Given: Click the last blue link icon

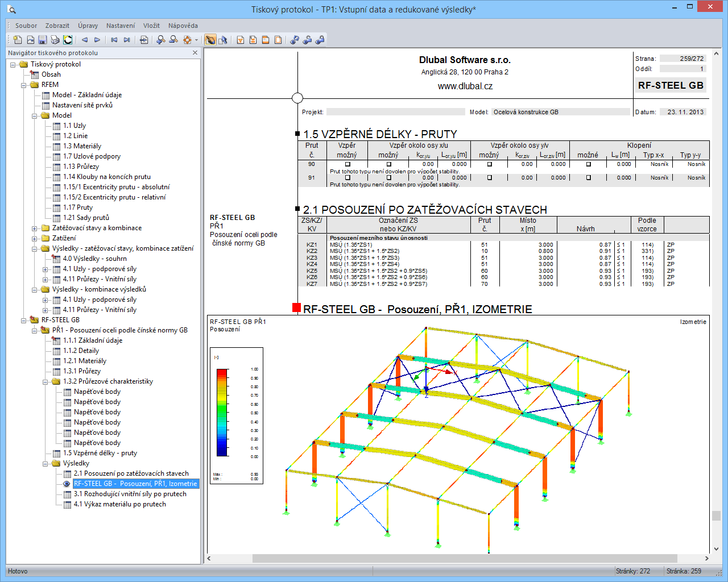Looking at the screenshot, I should (320, 40).
